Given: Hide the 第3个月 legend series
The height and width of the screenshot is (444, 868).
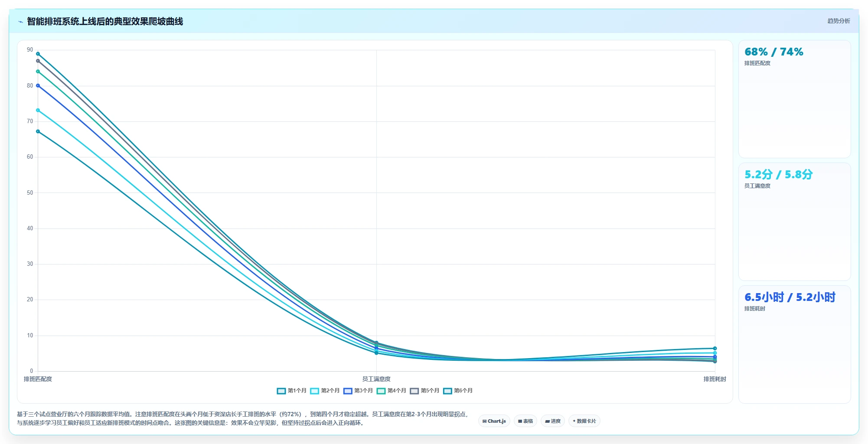Looking at the screenshot, I should [x=358, y=391].
